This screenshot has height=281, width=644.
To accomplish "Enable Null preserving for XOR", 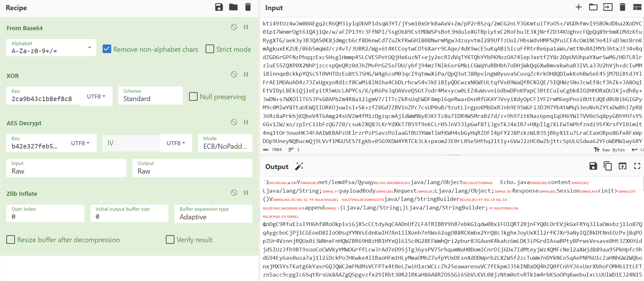I will [193, 96].
